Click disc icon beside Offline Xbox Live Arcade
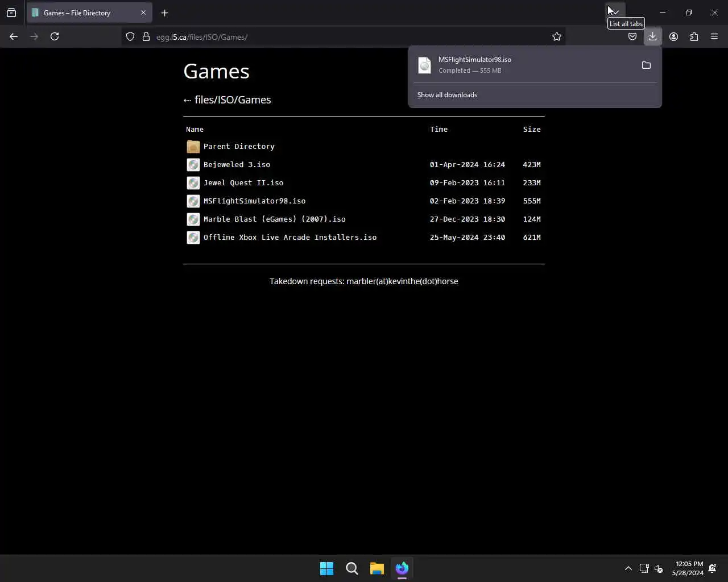Screen dimensions: 728x582 click(193, 238)
